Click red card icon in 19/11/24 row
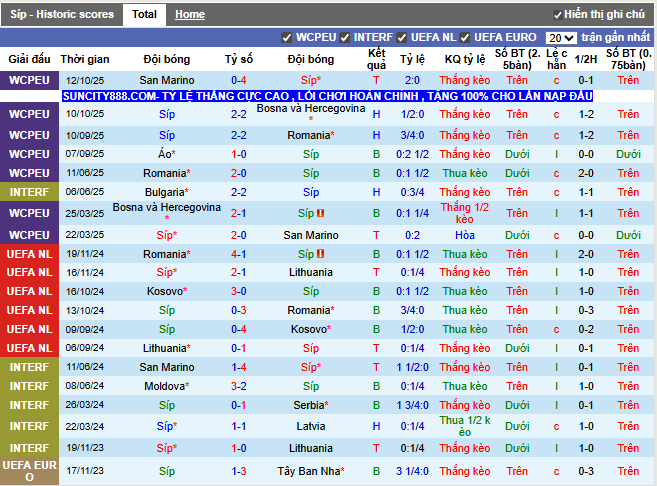This screenshot has width=657, height=486. 321,254
